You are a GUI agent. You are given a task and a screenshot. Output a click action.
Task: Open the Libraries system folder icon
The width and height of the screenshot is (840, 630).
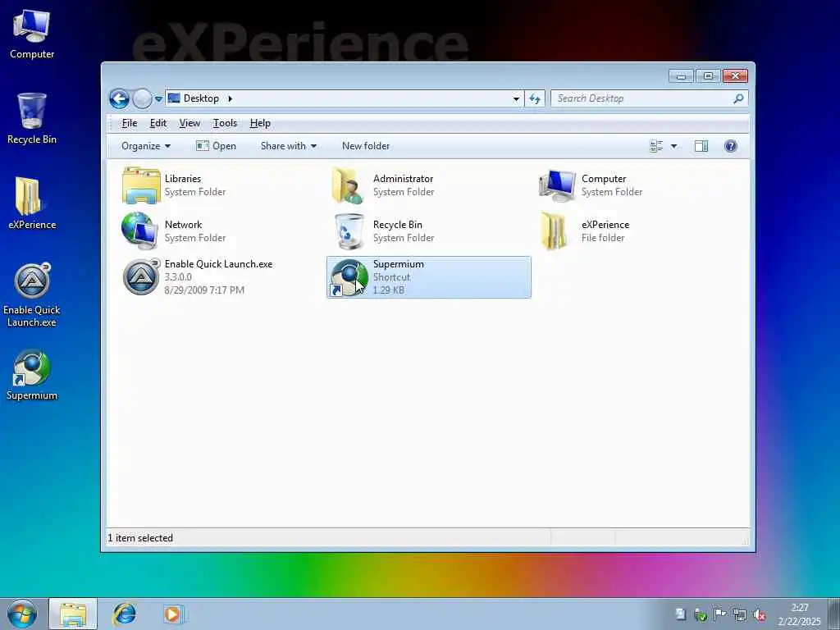tap(141, 185)
